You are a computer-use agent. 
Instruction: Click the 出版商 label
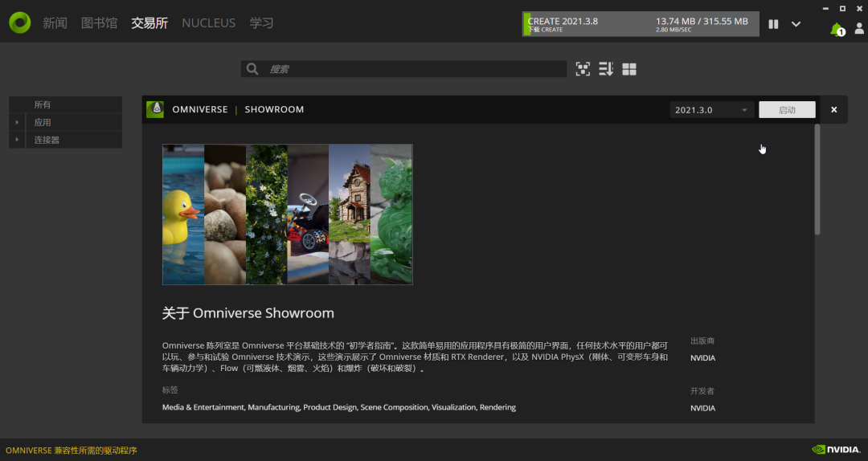point(702,341)
